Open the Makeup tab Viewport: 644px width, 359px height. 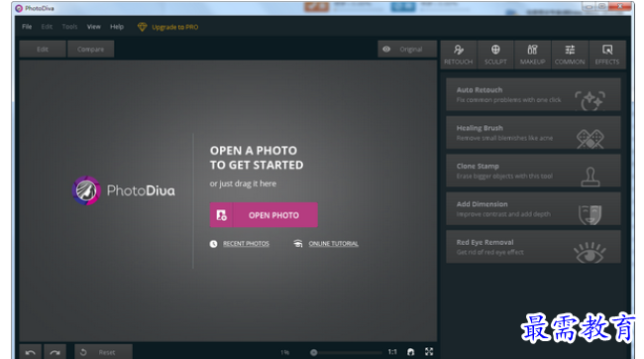click(532, 55)
